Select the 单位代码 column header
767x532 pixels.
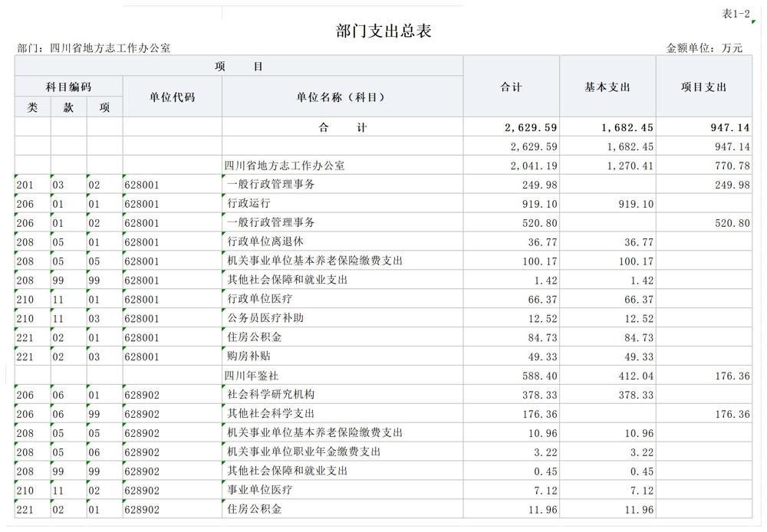tap(172, 97)
